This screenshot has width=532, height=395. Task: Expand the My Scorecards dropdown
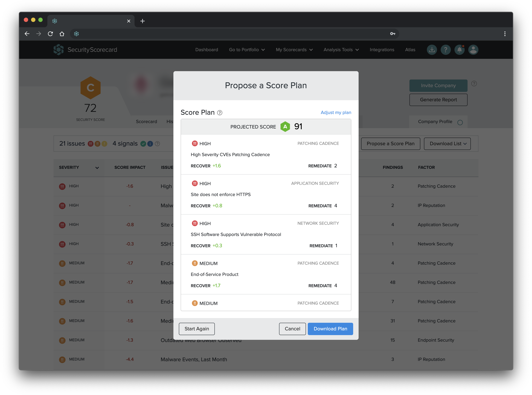(x=294, y=50)
